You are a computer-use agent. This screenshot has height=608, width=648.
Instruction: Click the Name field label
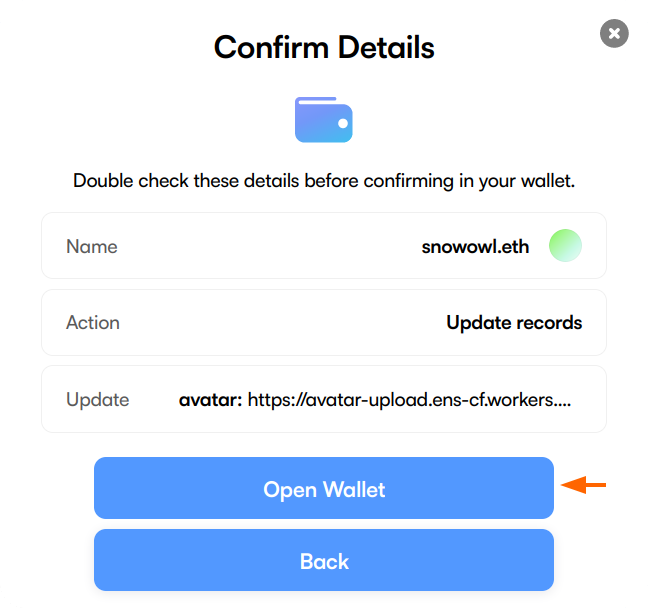[x=91, y=246]
